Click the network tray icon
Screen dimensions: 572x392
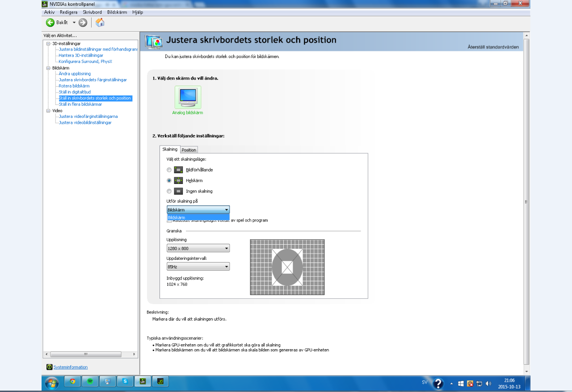[479, 383]
